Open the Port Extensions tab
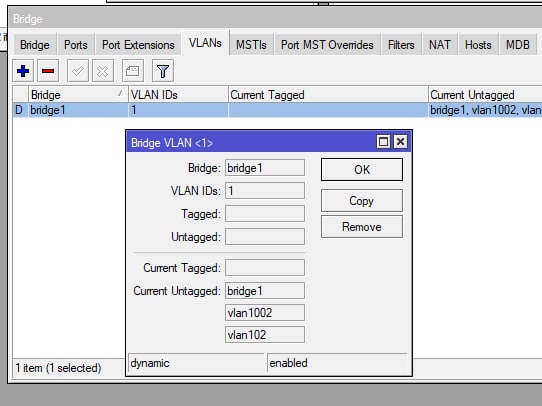The width and height of the screenshot is (542, 406). coord(138,45)
